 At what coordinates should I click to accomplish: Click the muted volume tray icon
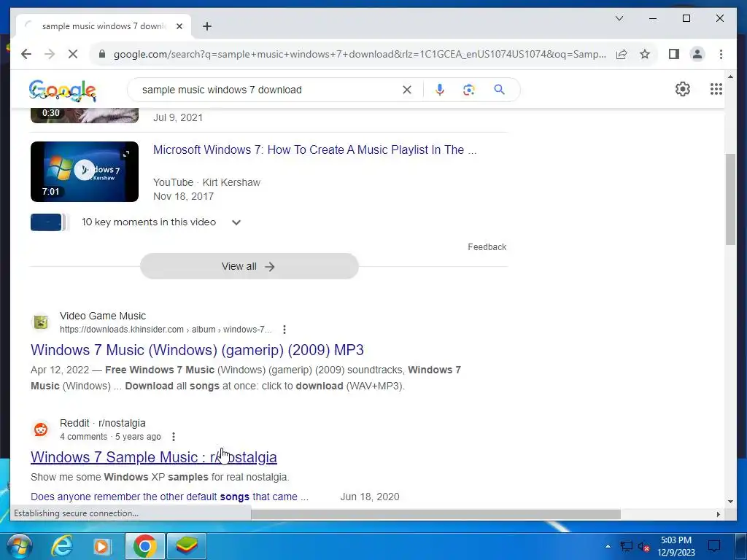643,547
